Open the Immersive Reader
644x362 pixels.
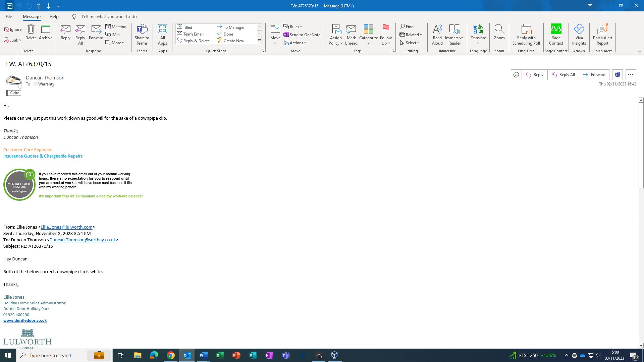pos(454,34)
